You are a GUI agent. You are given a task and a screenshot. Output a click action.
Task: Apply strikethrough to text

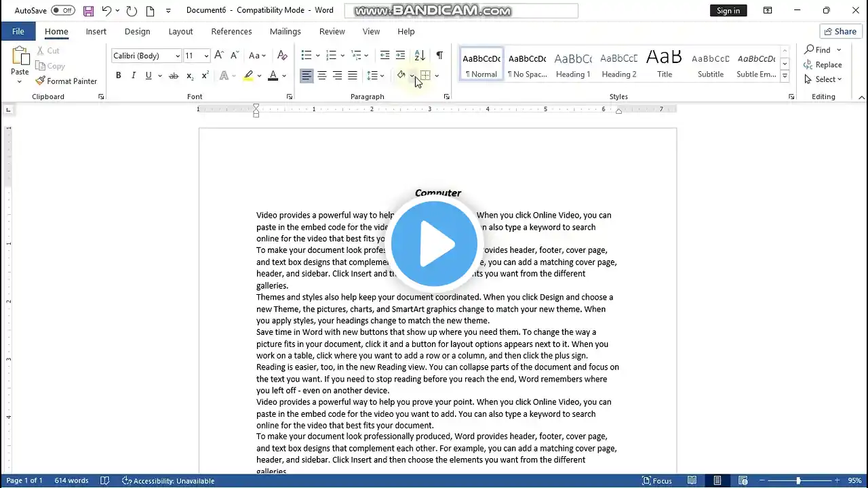[174, 75]
